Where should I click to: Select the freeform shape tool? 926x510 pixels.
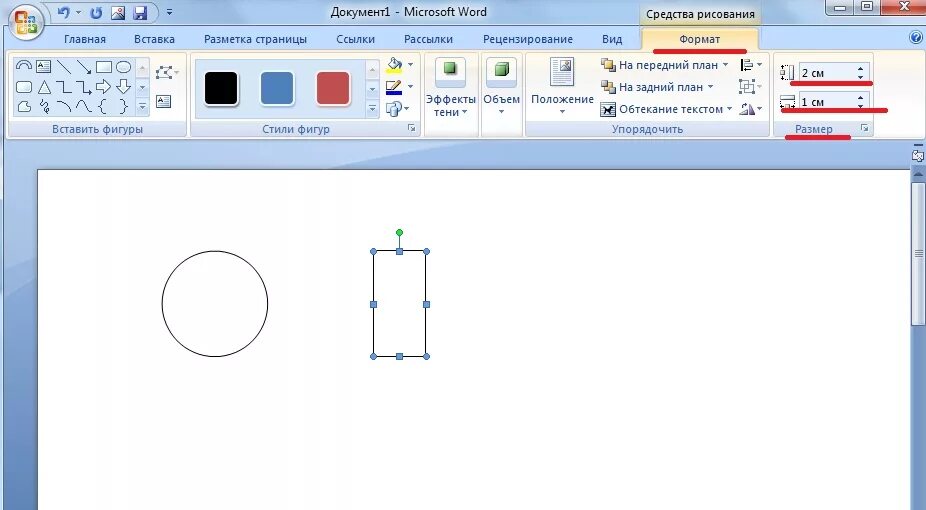click(x=24, y=107)
